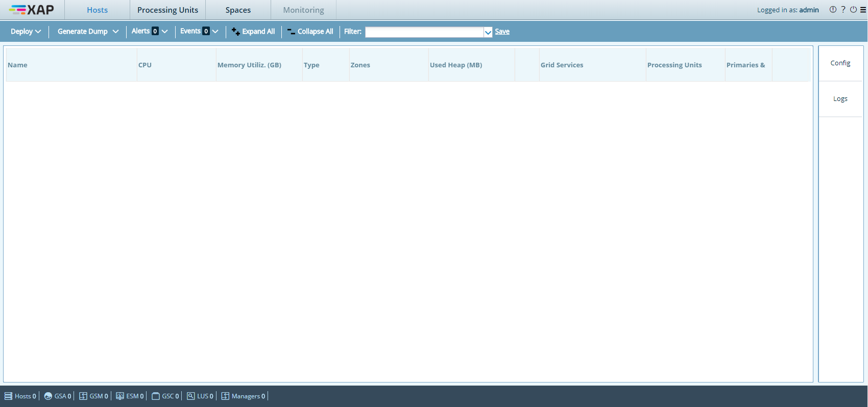Click the Managers status bar icon

[225, 396]
